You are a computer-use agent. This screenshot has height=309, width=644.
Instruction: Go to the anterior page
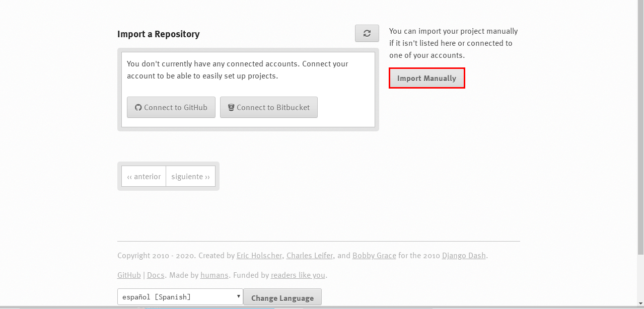pos(144,177)
